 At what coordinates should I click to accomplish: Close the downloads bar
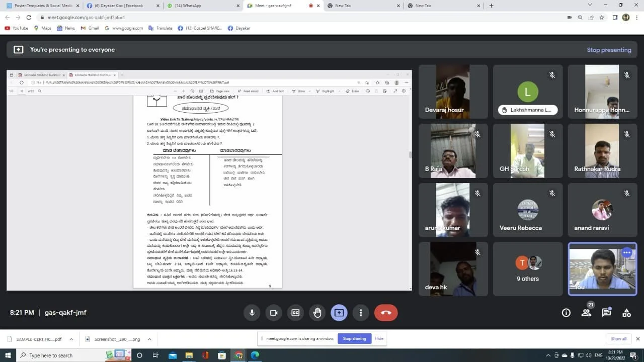coord(637,339)
